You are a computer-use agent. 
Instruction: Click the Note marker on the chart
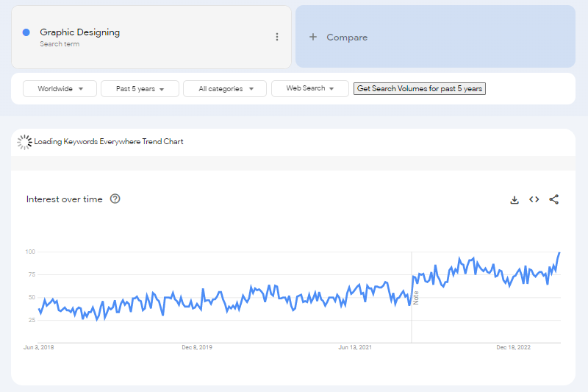pyautogui.click(x=415, y=298)
